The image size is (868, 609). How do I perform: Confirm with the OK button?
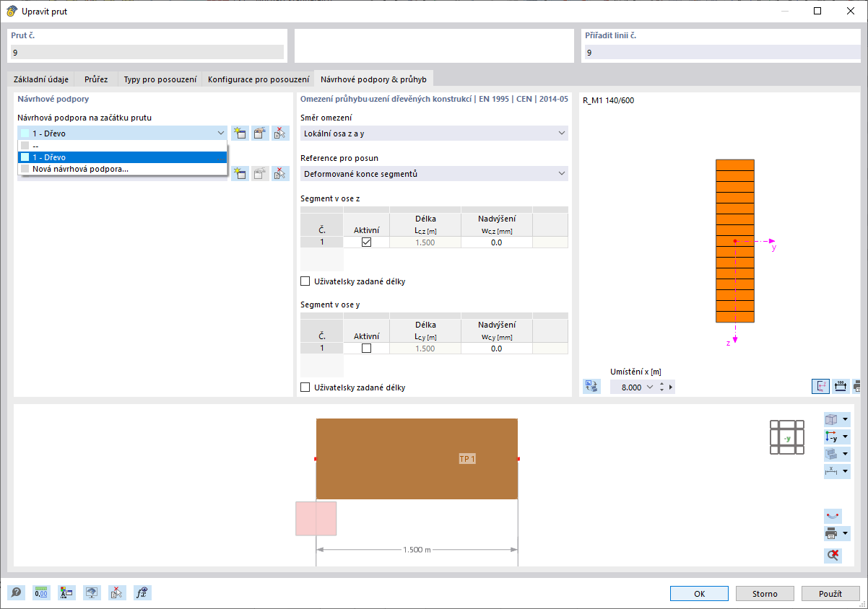(x=699, y=594)
